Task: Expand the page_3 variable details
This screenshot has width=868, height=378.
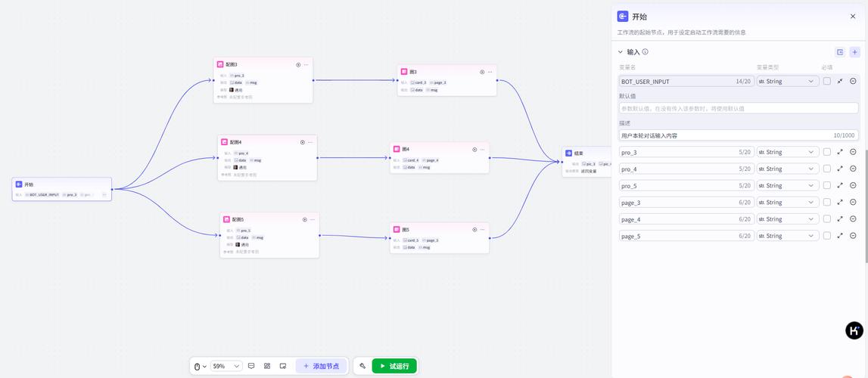Action: 840,203
